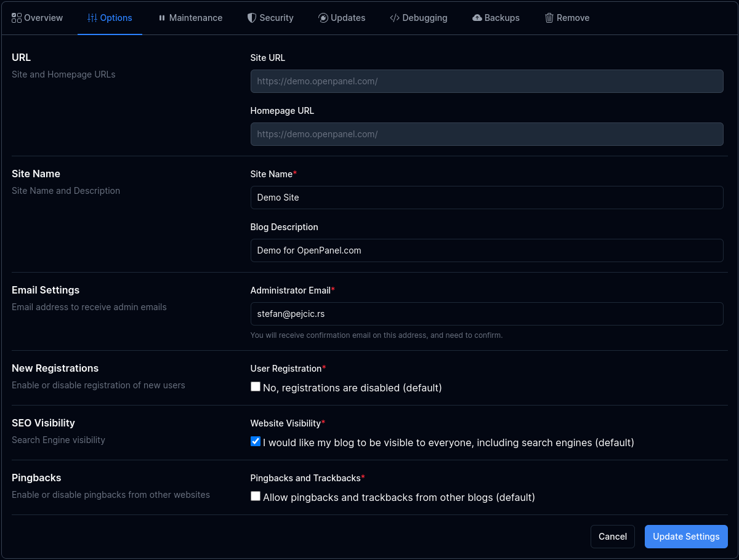Image resolution: width=739 pixels, height=560 pixels.
Task: Click the Cancel button
Action: [612, 537]
